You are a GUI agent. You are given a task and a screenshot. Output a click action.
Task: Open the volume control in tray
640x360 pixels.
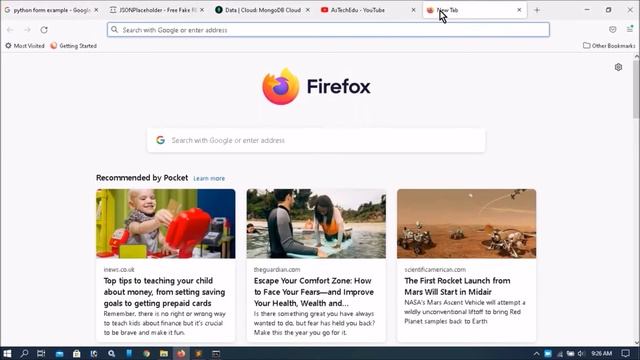pos(580,354)
